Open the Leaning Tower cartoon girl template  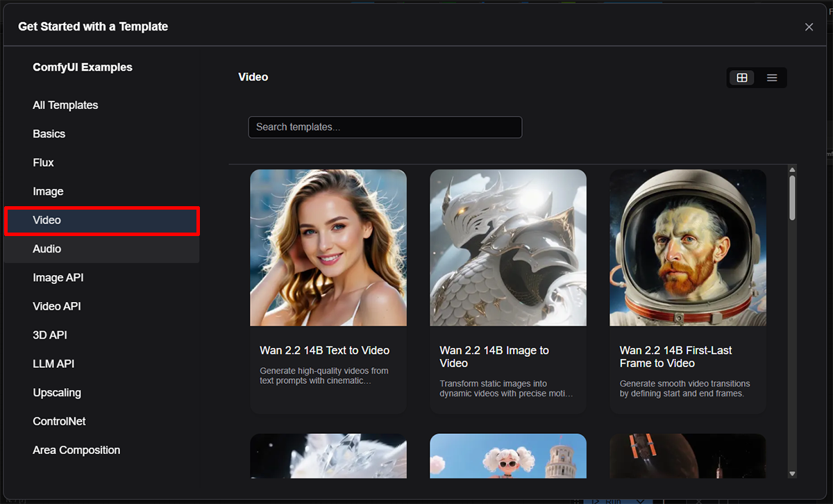pyautogui.click(x=508, y=456)
